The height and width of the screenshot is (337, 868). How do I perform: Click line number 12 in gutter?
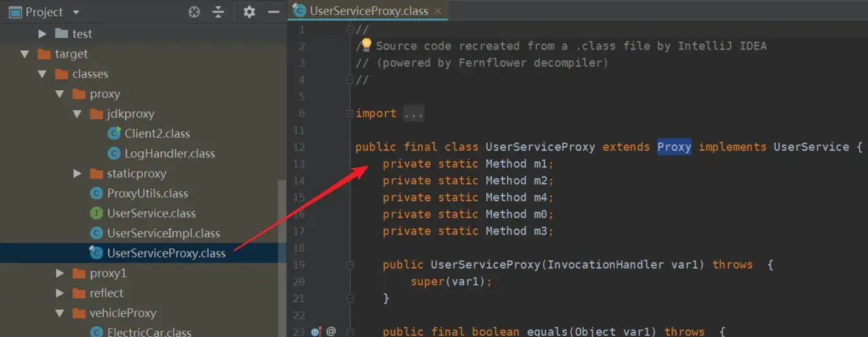300,147
